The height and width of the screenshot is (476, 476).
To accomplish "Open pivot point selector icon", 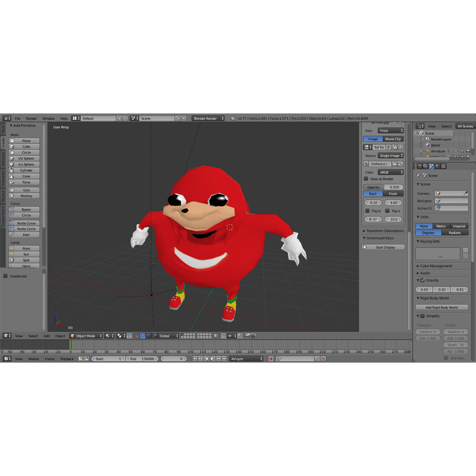I will coord(121,336).
